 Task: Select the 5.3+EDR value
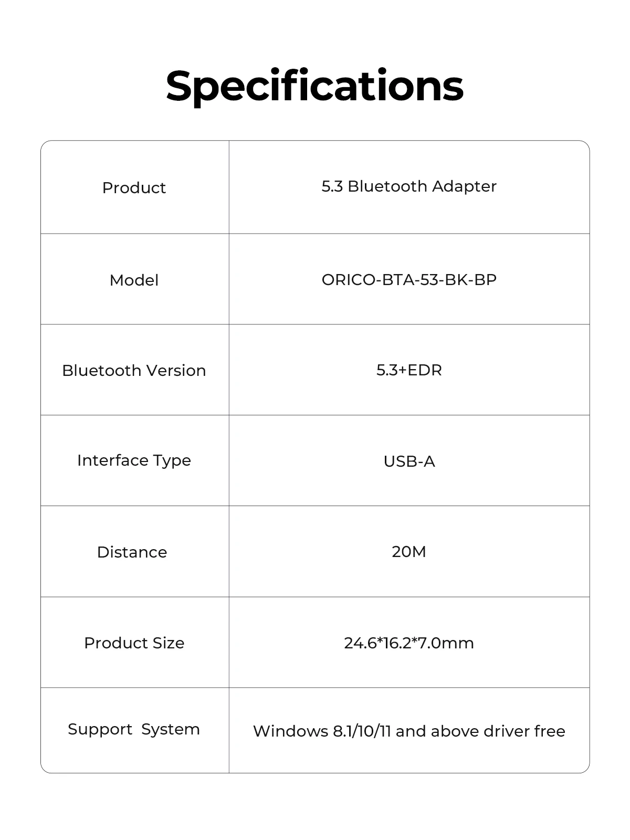pyautogui.click(x=408, y=370)
